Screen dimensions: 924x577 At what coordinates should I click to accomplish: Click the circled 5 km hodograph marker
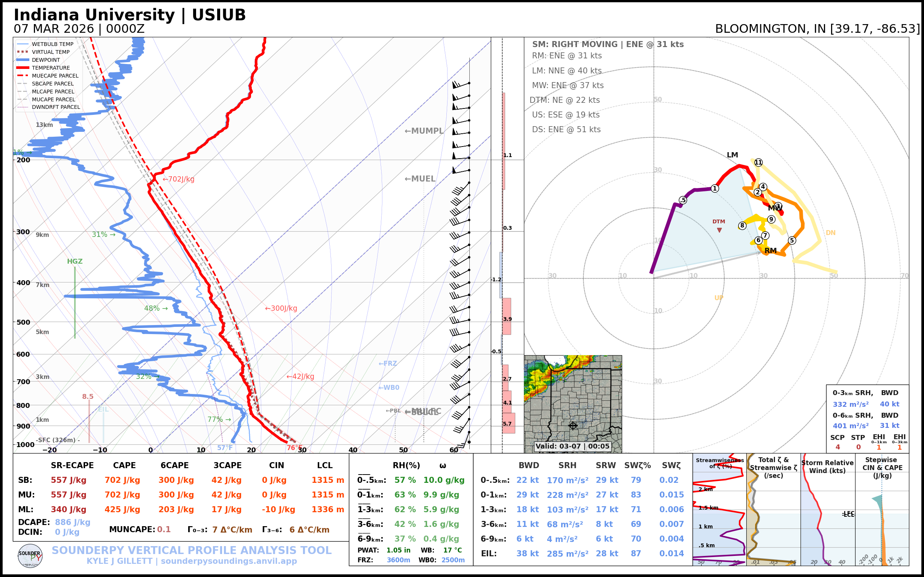click(792, 240)
